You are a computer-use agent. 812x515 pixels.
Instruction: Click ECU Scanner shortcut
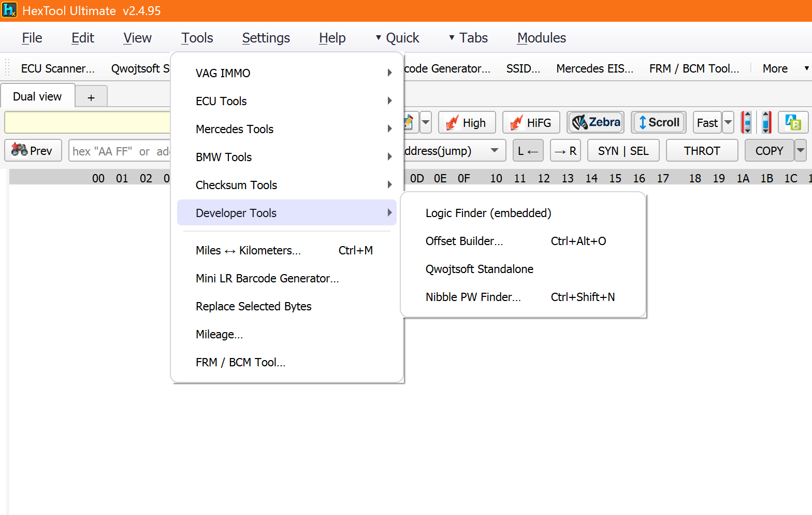[58, 68]
